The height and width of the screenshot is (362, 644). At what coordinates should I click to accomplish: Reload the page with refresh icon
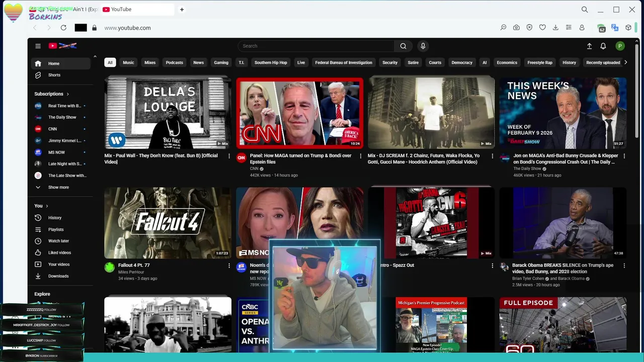[63, 28]
